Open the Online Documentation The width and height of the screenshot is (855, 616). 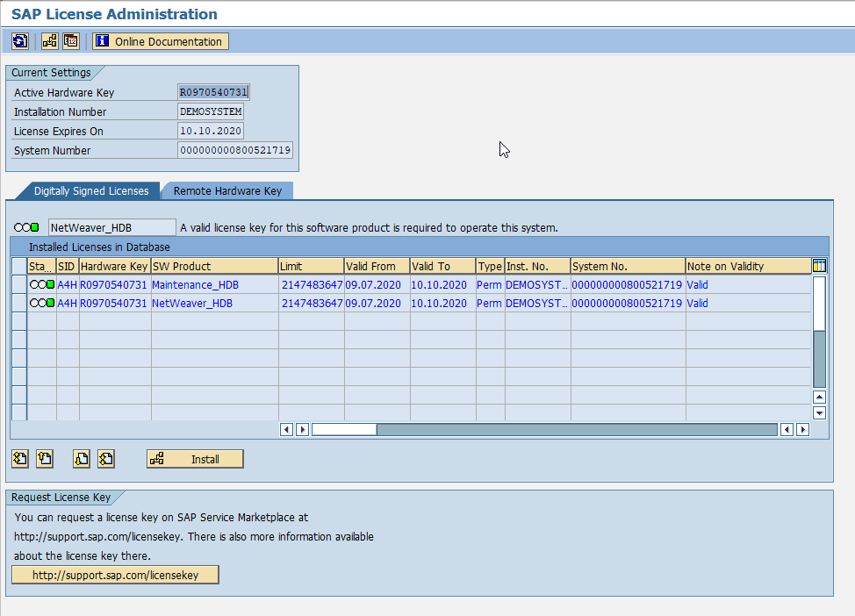point(161,41)
